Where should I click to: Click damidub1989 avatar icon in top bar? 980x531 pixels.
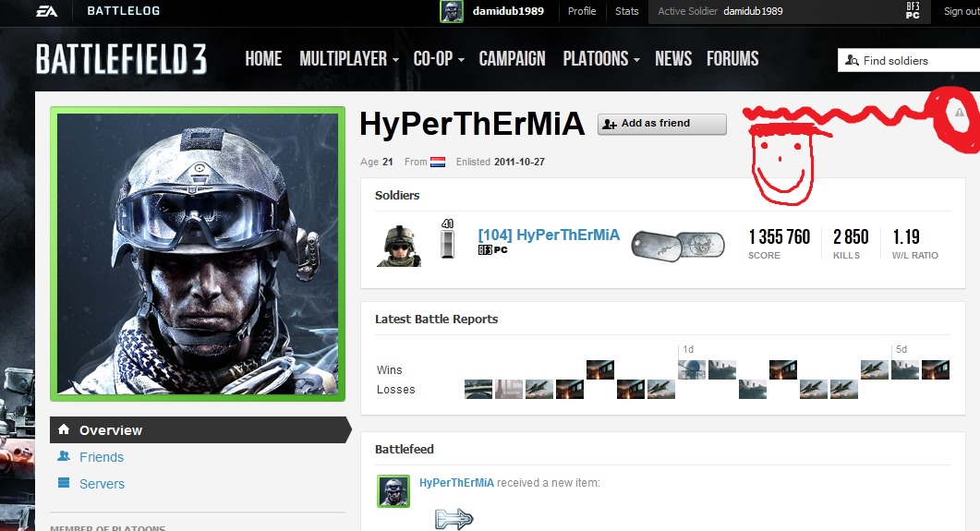click(452, 11)
